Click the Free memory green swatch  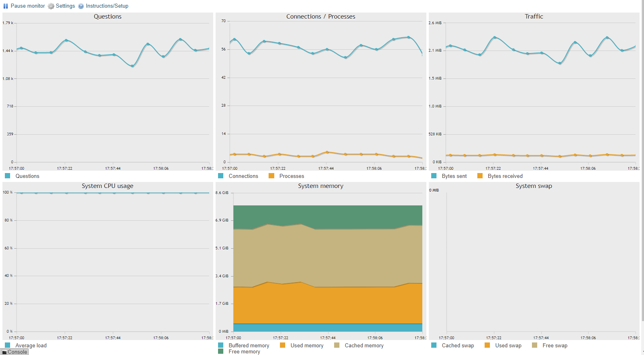[x=220, y=351]
